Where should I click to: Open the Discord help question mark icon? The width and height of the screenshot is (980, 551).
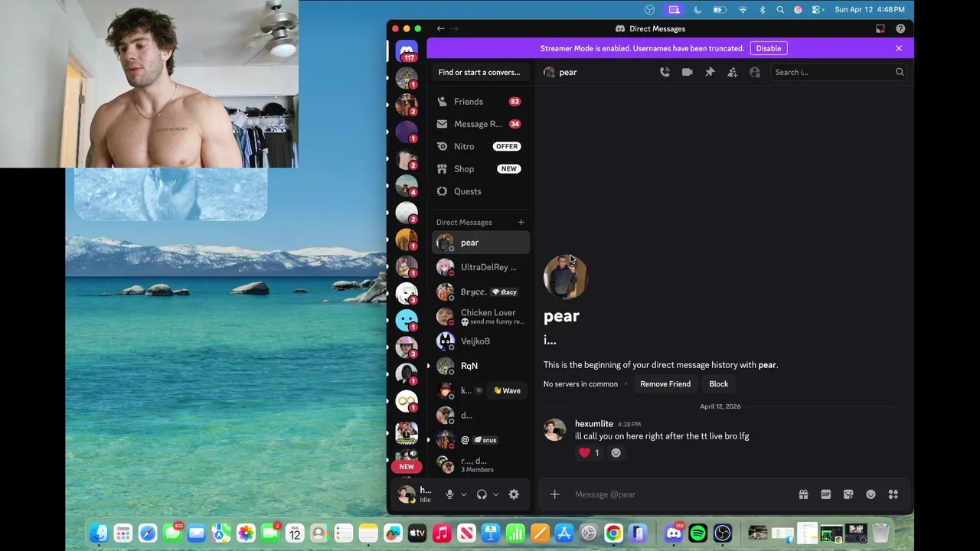[x=900, y=28]
